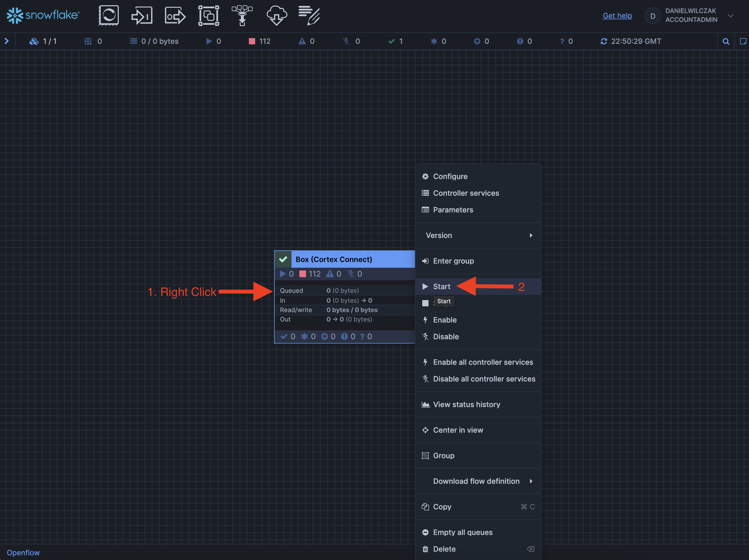Click the Import from registry cloud icon

click(276, 16)
